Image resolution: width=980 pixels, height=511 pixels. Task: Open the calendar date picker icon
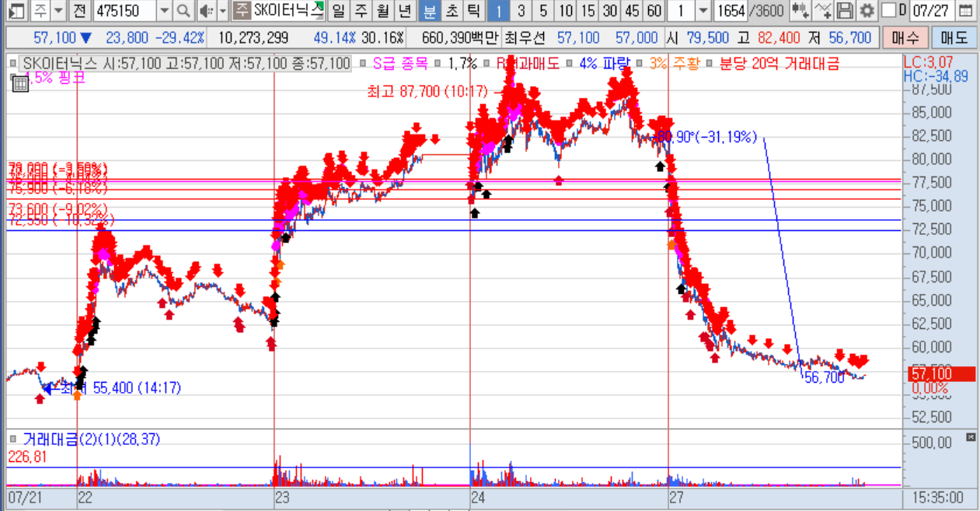pyautogui.click(x=966, y=11)
